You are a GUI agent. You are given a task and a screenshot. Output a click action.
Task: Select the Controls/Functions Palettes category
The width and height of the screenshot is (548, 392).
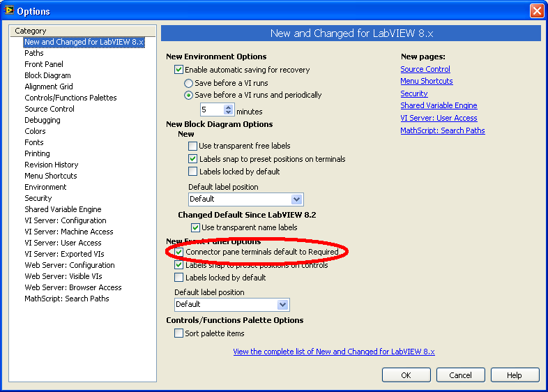click(x=70, y=98)
